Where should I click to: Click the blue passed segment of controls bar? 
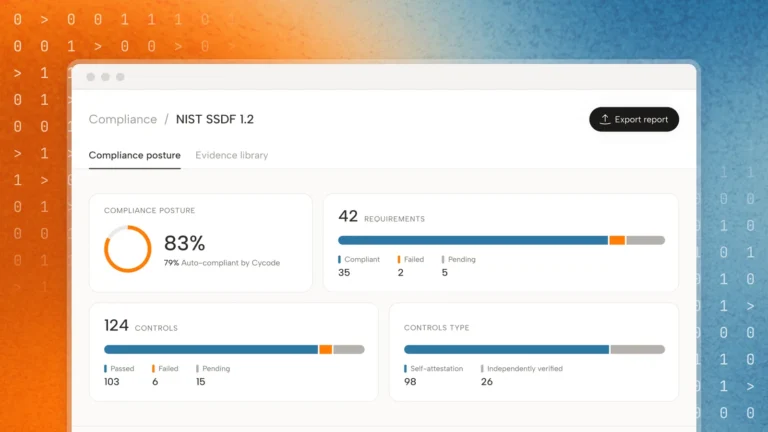pyautogui.click(x=211, y=350)
